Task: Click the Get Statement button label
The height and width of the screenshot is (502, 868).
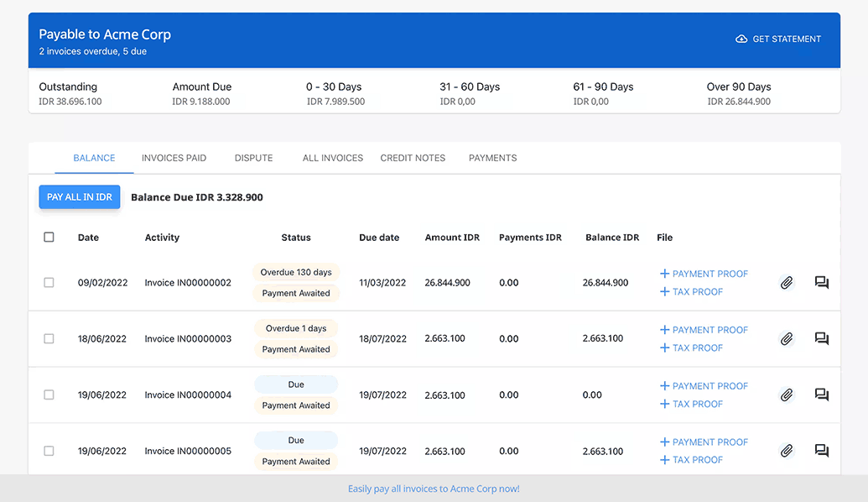Action: (787, 39)
